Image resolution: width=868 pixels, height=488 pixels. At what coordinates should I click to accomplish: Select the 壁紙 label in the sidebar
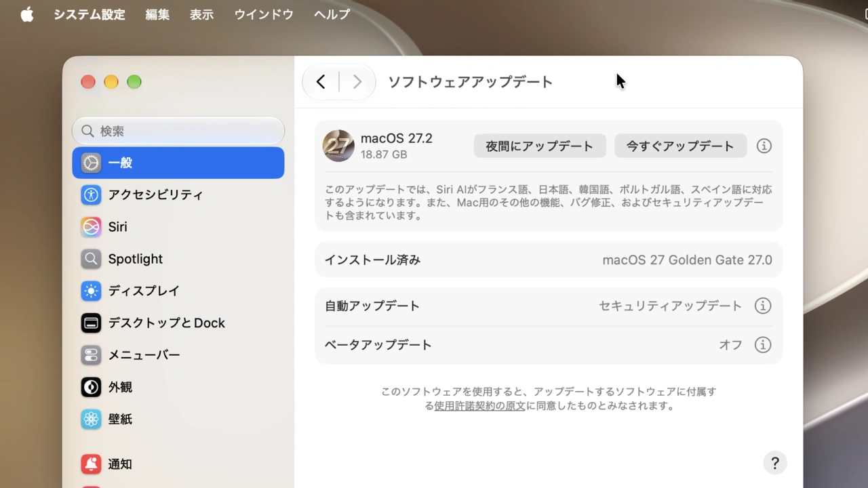pyautogui.click(x=120, y=420)
